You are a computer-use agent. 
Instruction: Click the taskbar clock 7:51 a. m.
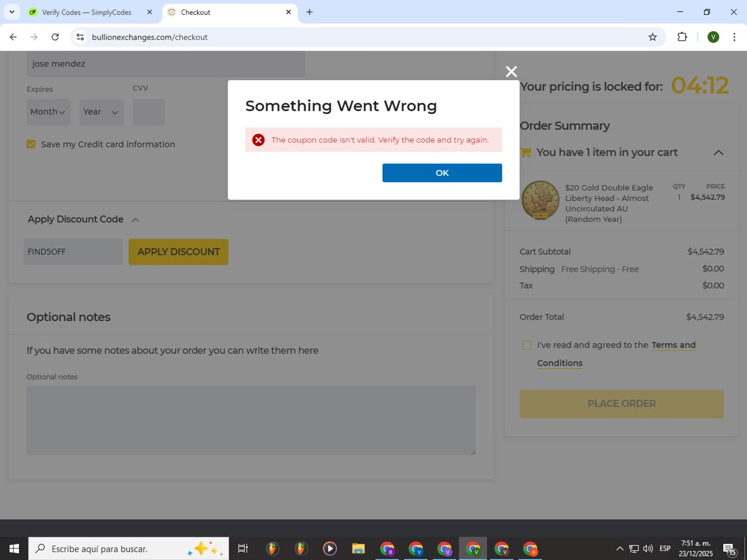point(696,544)
